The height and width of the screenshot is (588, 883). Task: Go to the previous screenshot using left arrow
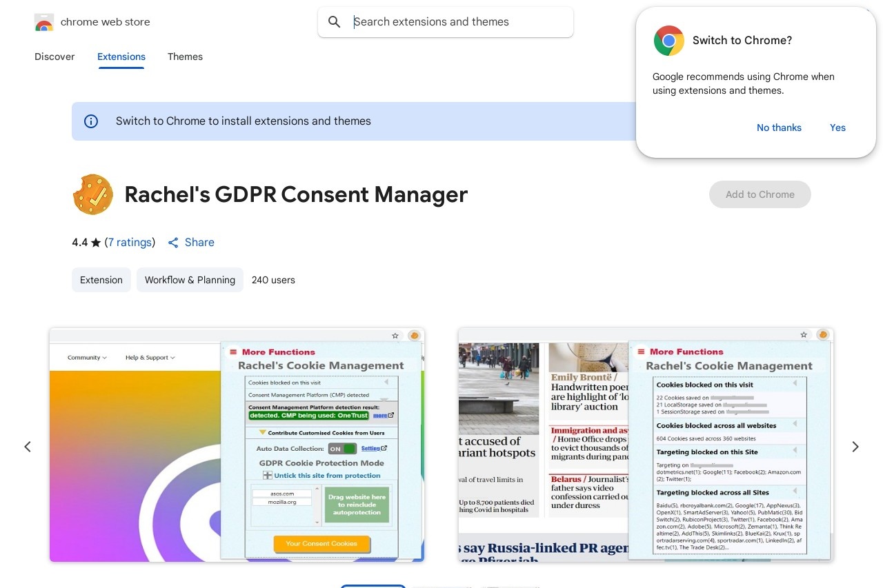(x=28, y=447)
